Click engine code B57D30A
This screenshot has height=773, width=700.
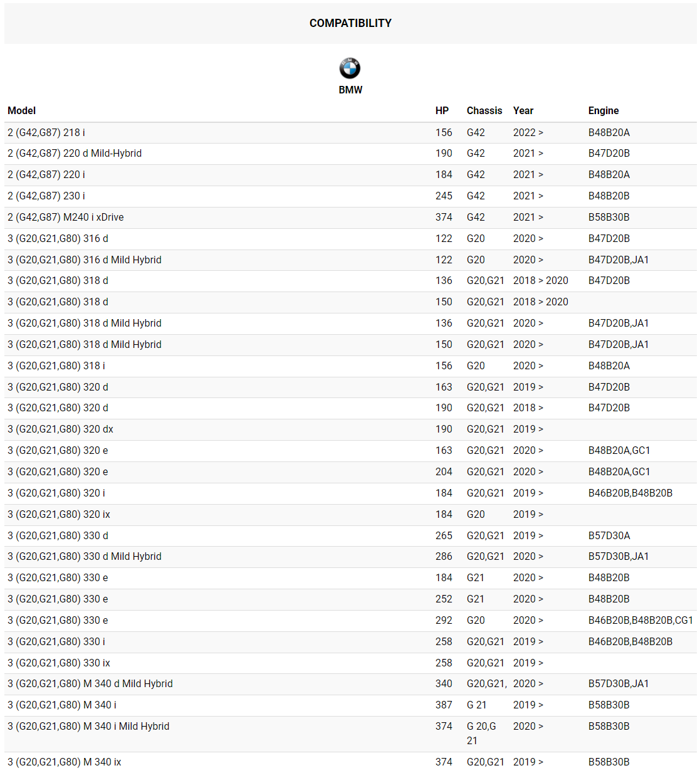point(609,535)
